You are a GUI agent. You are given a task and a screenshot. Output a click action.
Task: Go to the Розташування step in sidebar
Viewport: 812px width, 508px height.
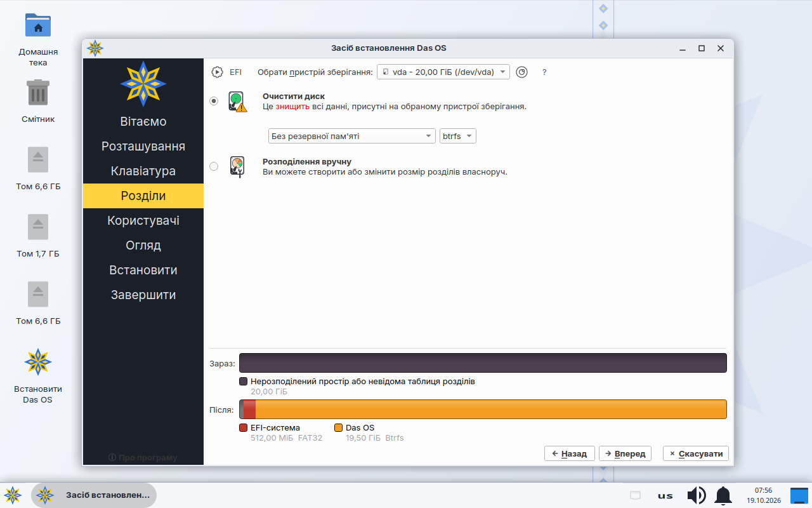point(143,146)
